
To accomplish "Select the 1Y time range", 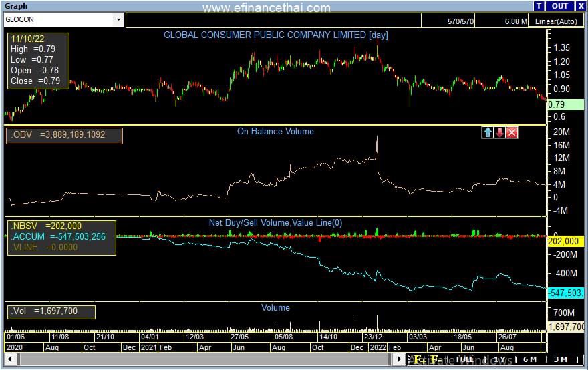I will point(500,359).
